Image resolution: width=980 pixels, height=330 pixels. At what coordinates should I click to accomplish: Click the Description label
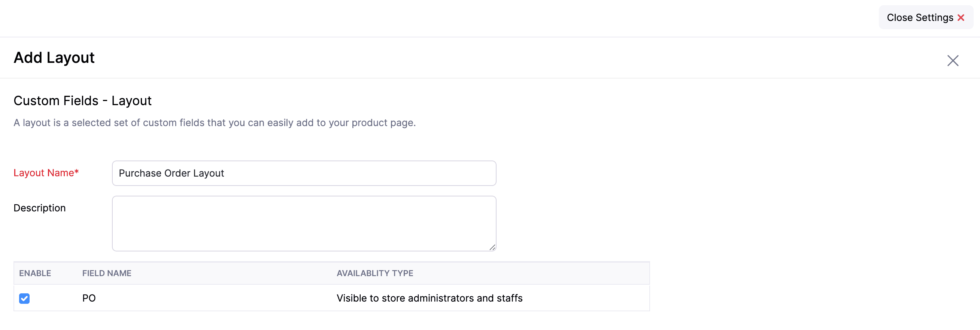click(x=40, y=208)
